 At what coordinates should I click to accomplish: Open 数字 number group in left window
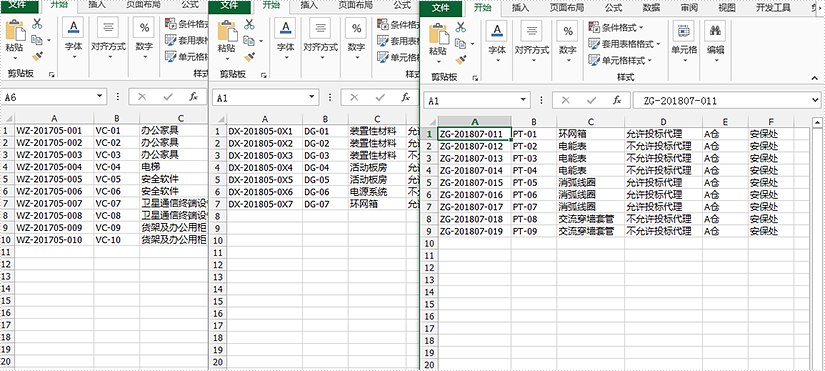pyautogui.click(x=144, y=39)
